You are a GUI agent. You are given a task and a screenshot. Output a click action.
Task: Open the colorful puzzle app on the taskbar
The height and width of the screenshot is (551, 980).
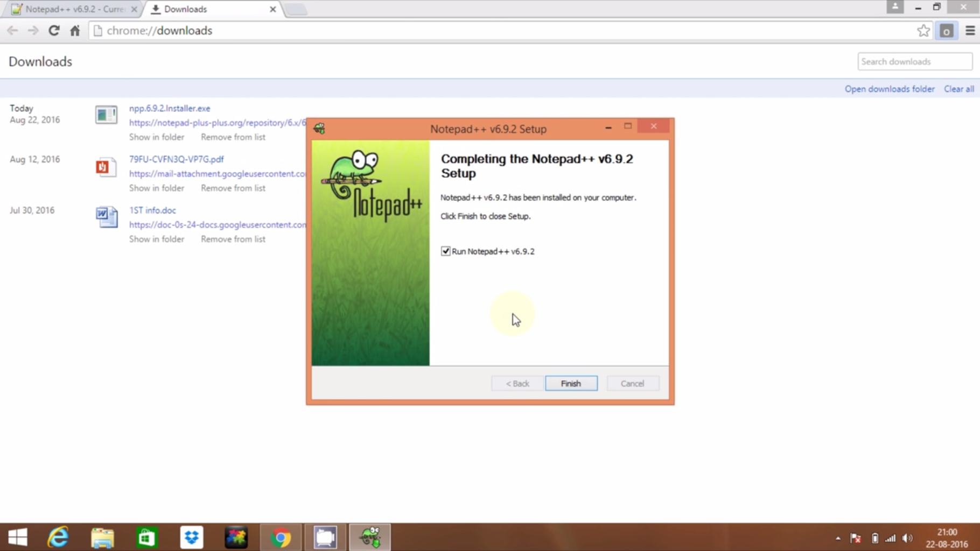(x=236, y=537)
